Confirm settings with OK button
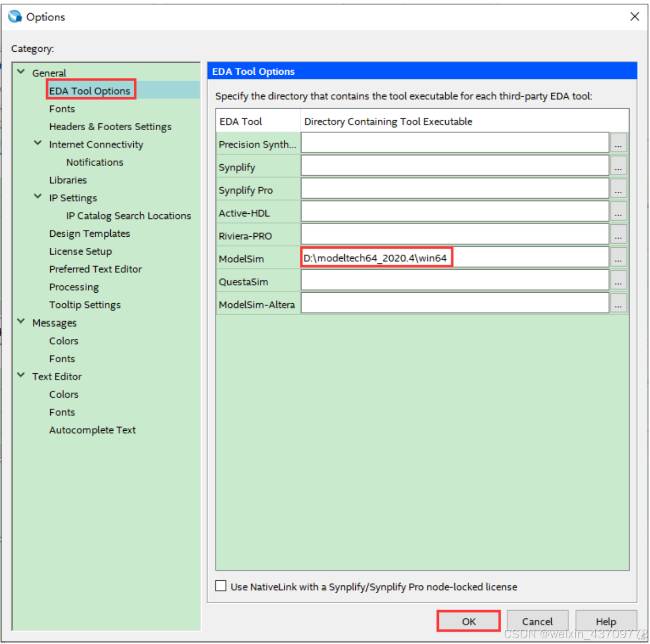Screen dimensions: 650x644 (x=469, y=622)
